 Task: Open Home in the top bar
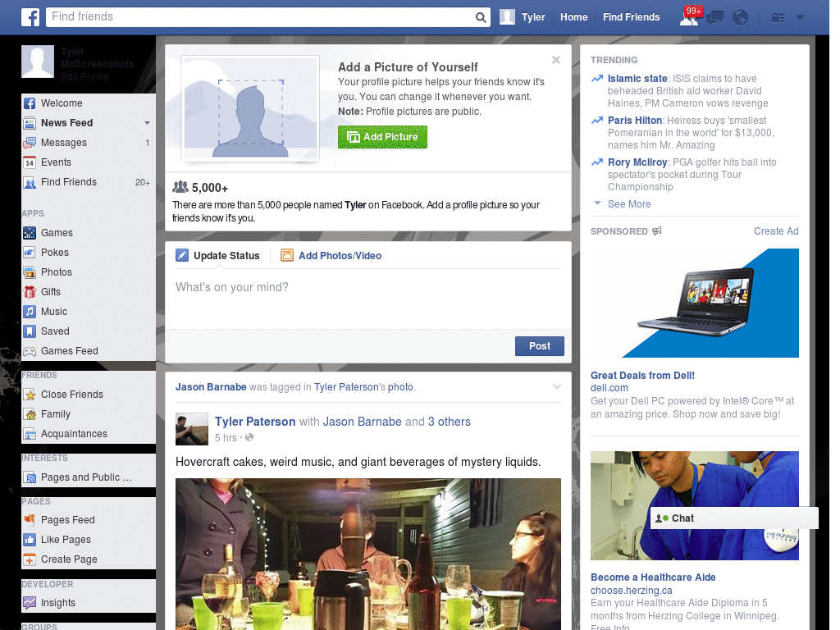(573, 17)
